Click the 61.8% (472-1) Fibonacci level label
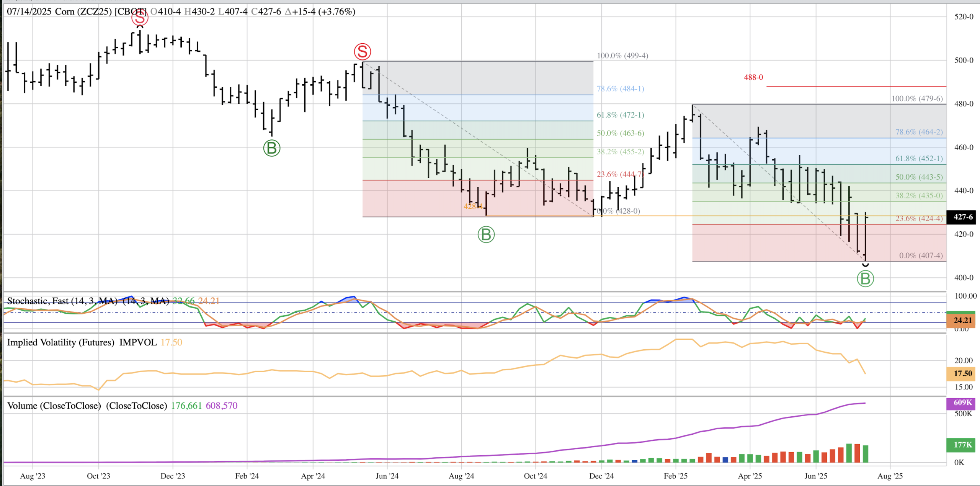Image resolution: width=980 pixels, height=486 pixels. [620, 115]
